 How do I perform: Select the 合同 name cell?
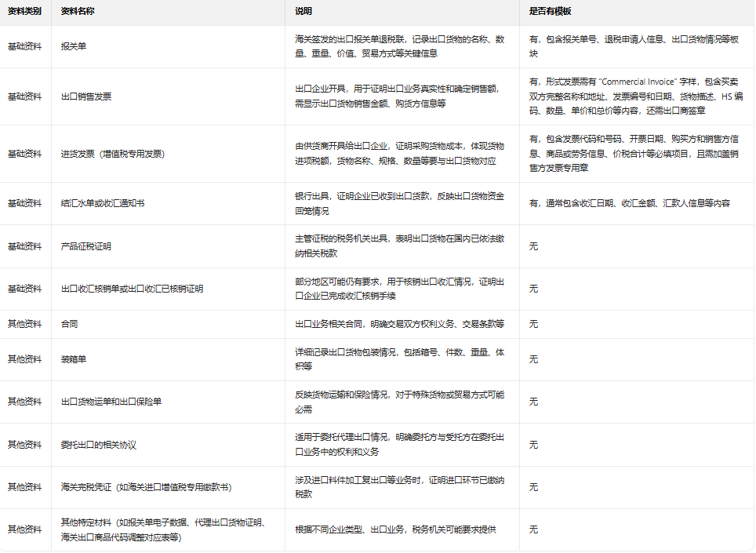pos(70,324)
